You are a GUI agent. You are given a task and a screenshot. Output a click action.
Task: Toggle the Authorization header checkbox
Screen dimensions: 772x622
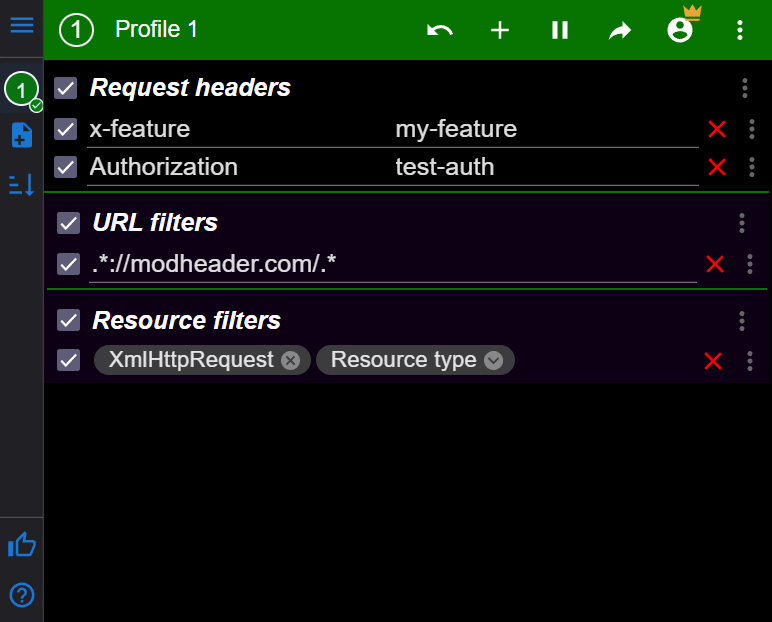[66, 167]
